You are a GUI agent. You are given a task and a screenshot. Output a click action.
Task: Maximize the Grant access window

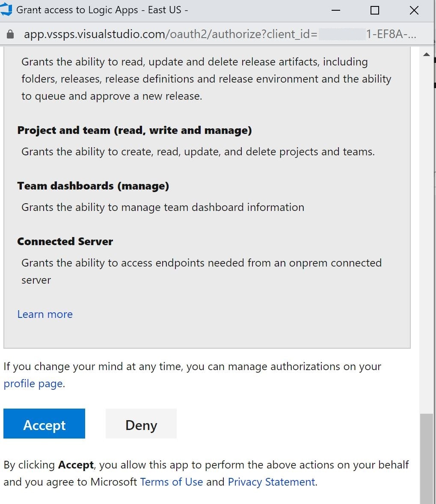point(374,10)
